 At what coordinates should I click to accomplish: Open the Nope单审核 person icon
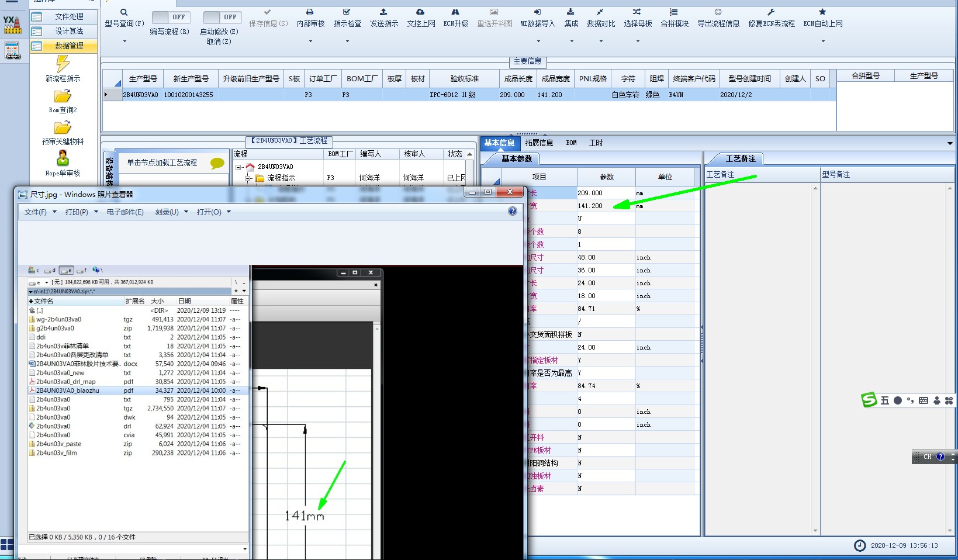tap(63, 158)
